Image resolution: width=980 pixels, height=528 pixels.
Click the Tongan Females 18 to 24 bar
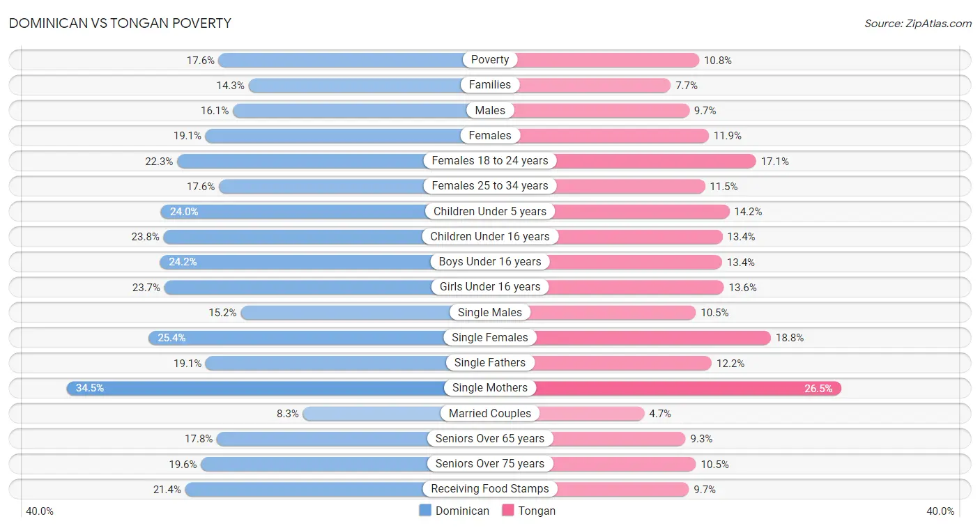tap(622, 161)
